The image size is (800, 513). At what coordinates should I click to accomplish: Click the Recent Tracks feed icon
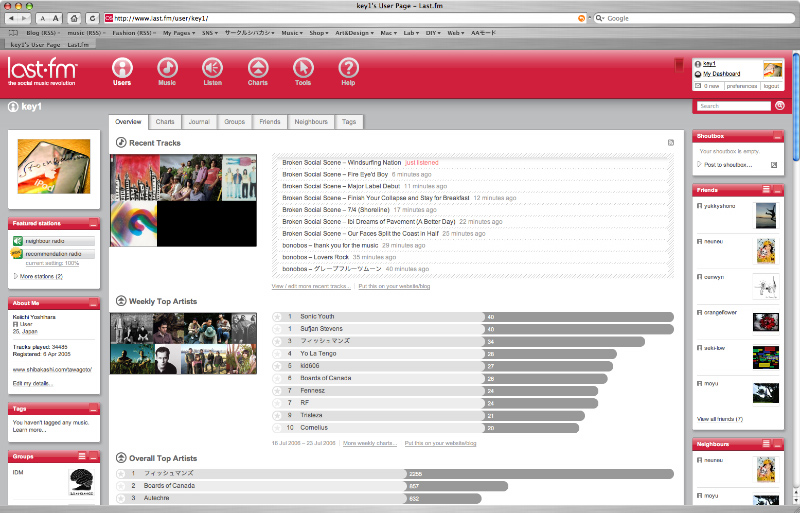pos(671,143)
